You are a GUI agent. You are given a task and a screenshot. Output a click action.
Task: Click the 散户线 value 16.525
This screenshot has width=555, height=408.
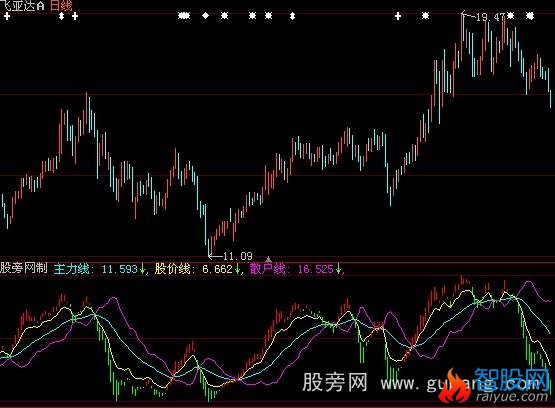pos(315,269)
